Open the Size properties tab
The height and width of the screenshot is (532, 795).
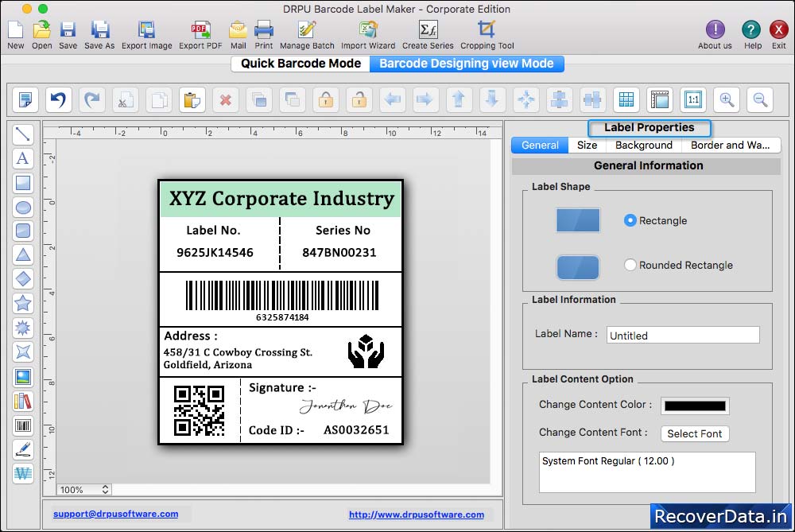(x=588, y=145)
